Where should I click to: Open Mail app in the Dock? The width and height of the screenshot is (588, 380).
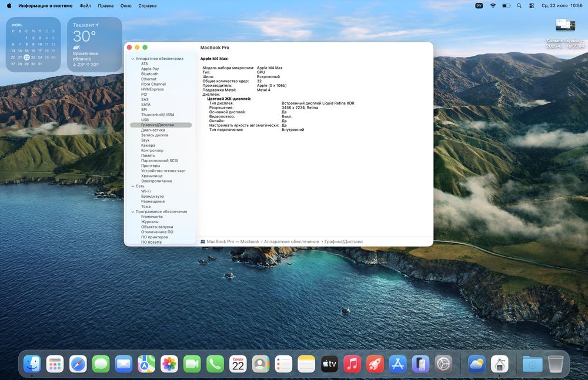coord(123,364)
